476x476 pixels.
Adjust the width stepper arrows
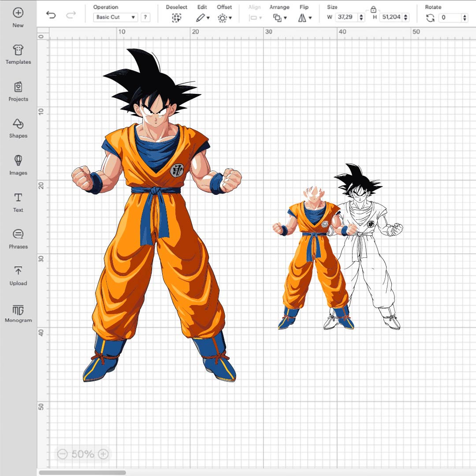[x=361, y=17]
